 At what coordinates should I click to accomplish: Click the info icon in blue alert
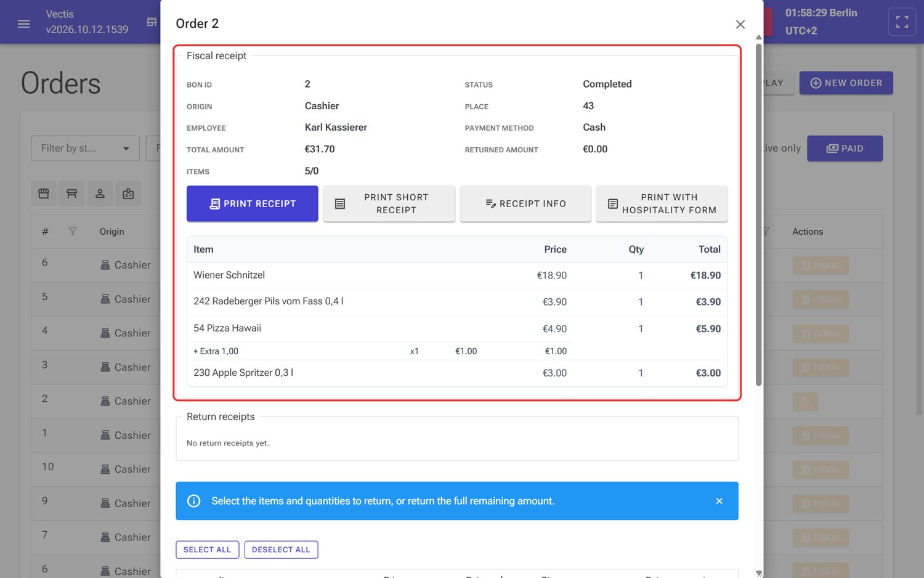click(x=194, y=501)
